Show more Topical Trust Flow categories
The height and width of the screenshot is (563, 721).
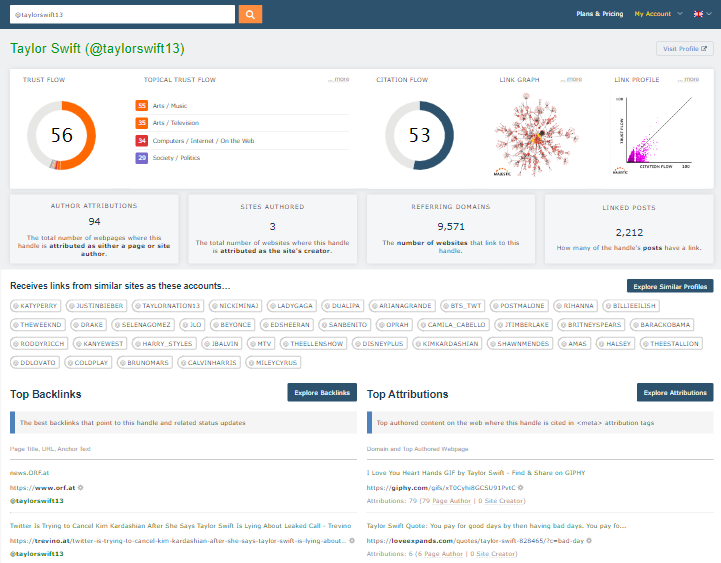339,79
